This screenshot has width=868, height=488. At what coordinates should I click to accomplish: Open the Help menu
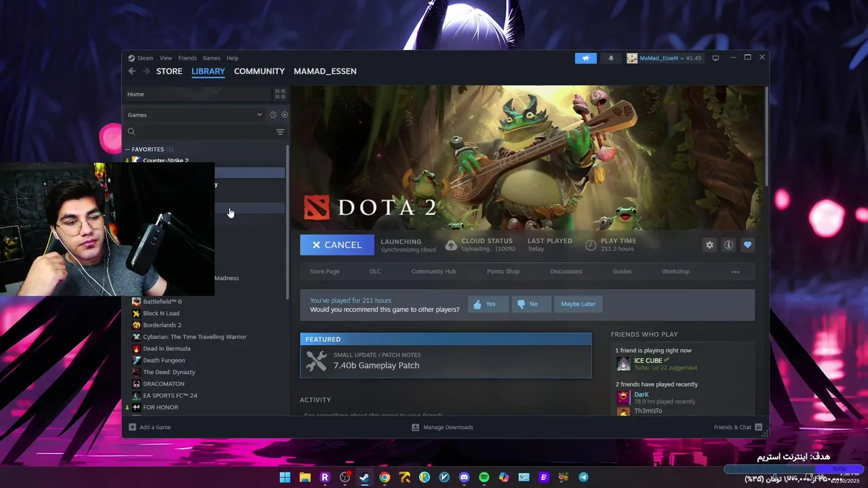(x=233, y=58)
